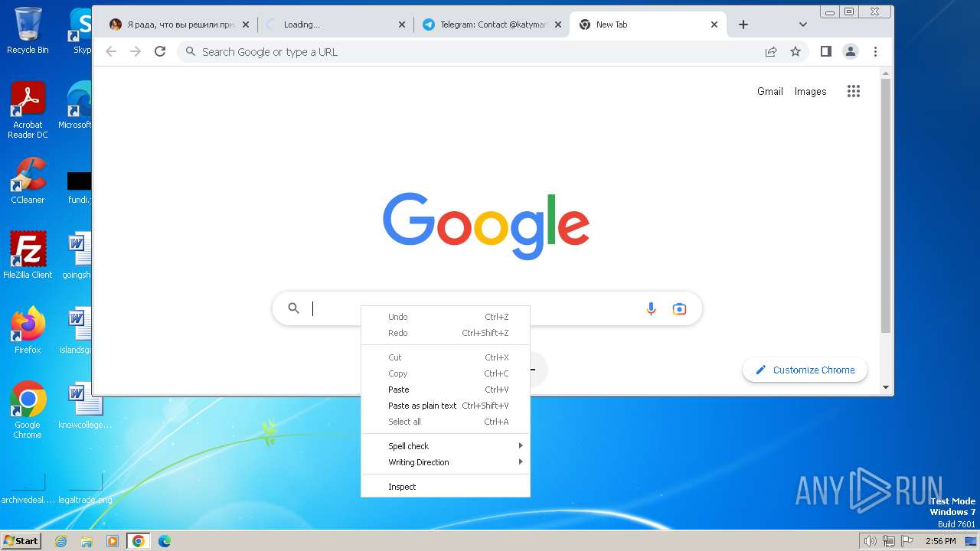Image resolution: width=980 pixels, height=551 pixels.
Task: Choose Paste as plain text
Action: click(446, 406)
